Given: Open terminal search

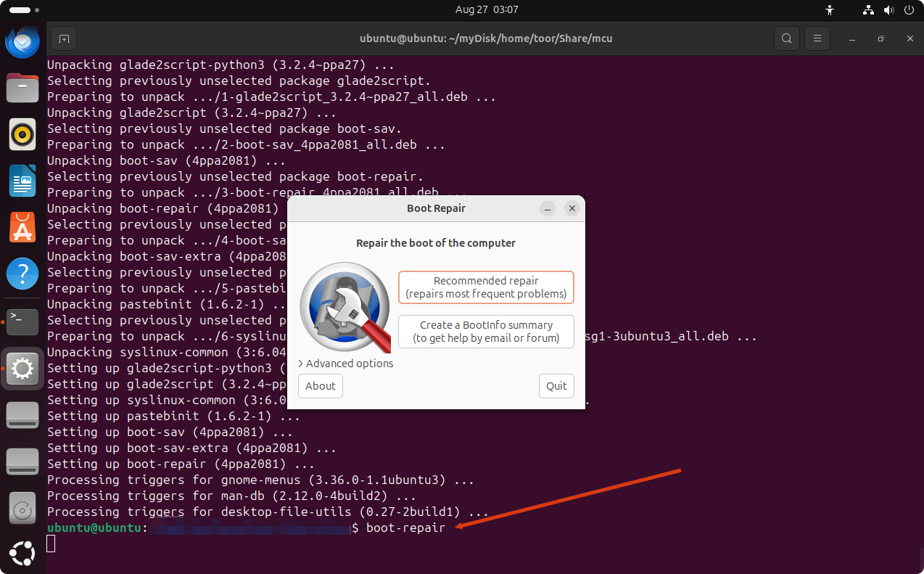Looking at the screenshot, I should (x=786, y=38).
